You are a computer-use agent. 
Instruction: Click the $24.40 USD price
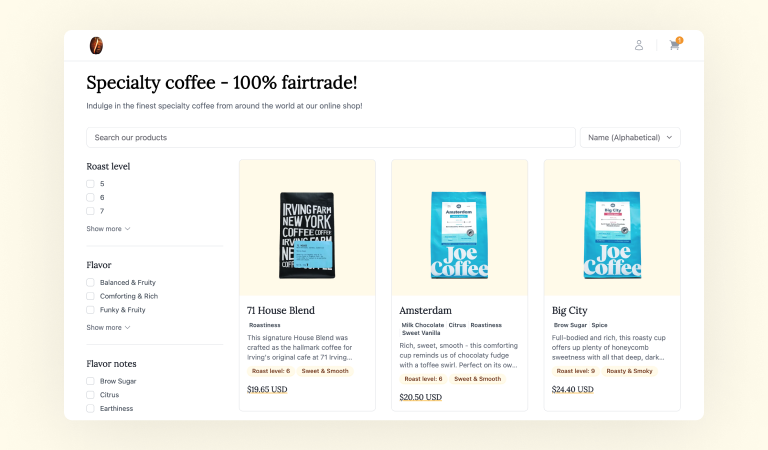point(573,389)
